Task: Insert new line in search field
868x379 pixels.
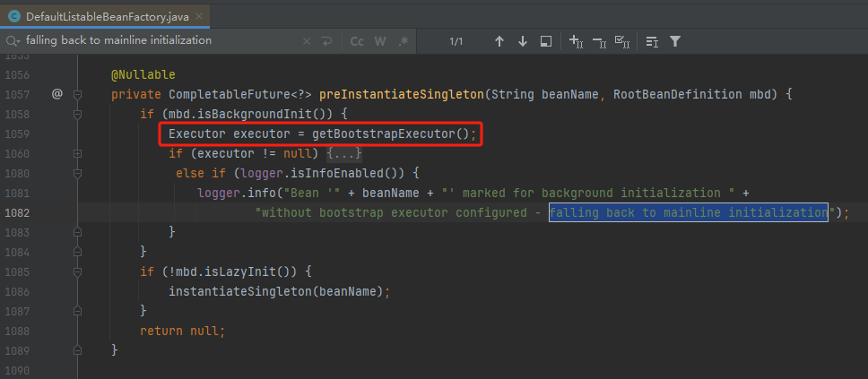Action: [x=326, y=41]
